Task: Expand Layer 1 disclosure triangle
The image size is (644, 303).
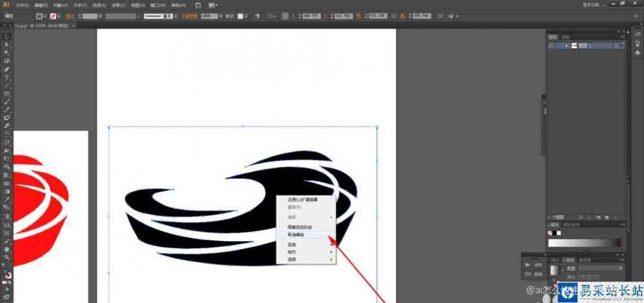Action: tap(567, 46)
